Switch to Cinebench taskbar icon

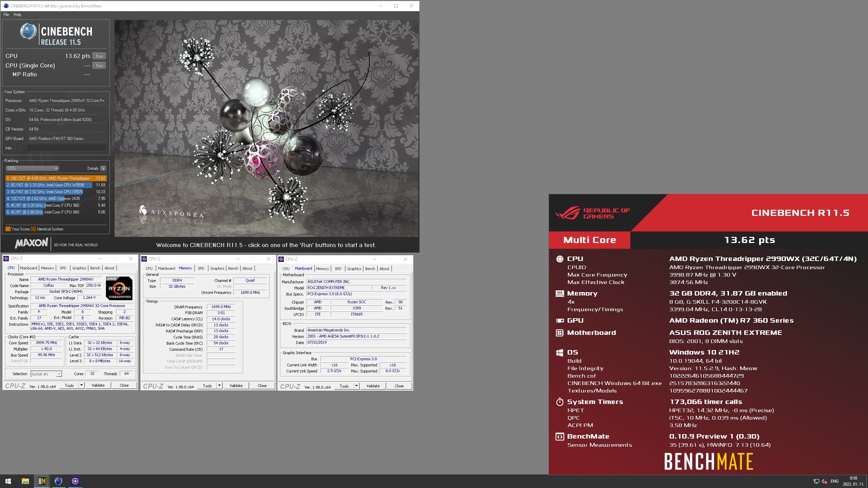58,481
